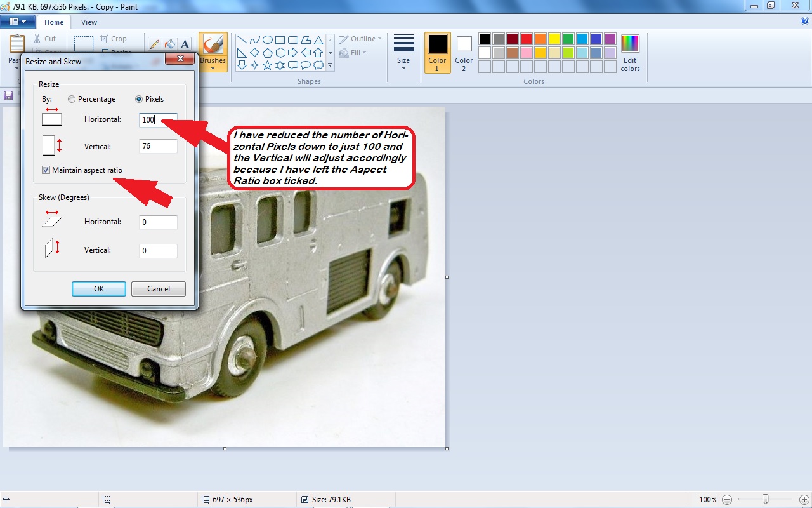Viewport: 812px width, 508px height.
Task: Open the Home ribbon tab
Action: (54, 22)
